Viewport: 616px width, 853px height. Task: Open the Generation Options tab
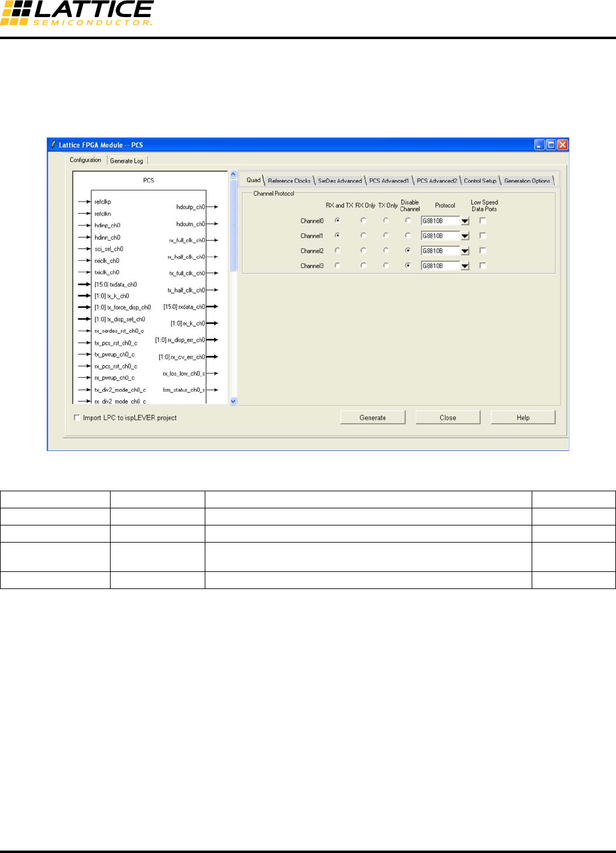(x=527, y=181)
